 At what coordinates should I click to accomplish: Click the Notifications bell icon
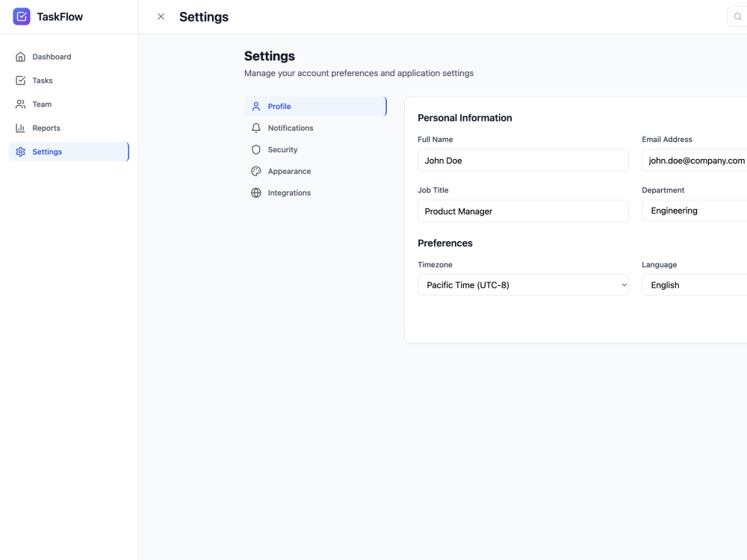[x=255, y=128]
